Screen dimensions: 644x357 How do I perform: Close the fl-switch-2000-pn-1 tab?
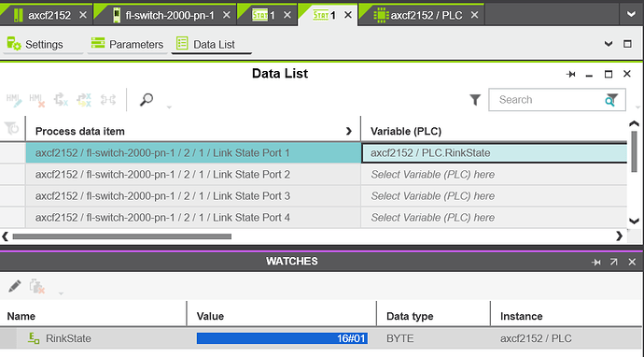[226, 15]
